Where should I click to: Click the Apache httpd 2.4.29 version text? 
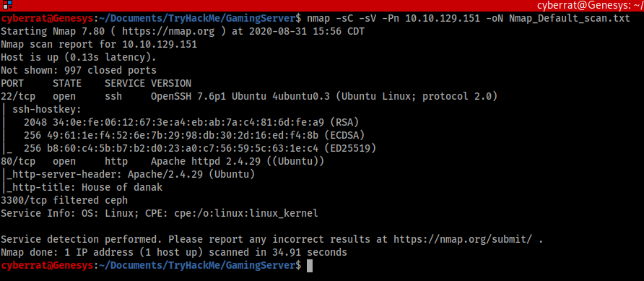209,162
